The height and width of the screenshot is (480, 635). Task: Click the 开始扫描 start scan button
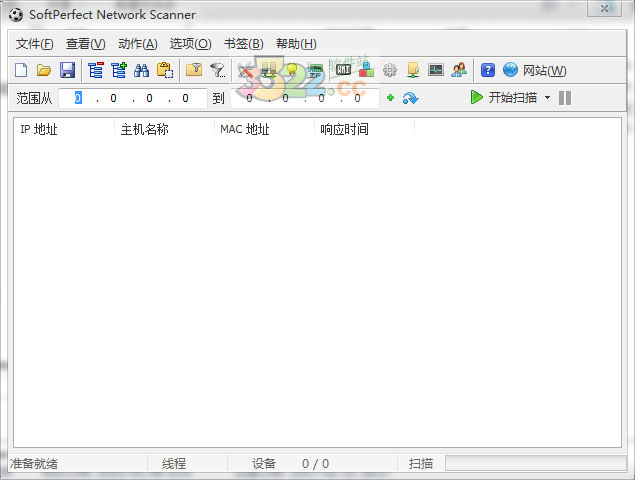[504, 98]
